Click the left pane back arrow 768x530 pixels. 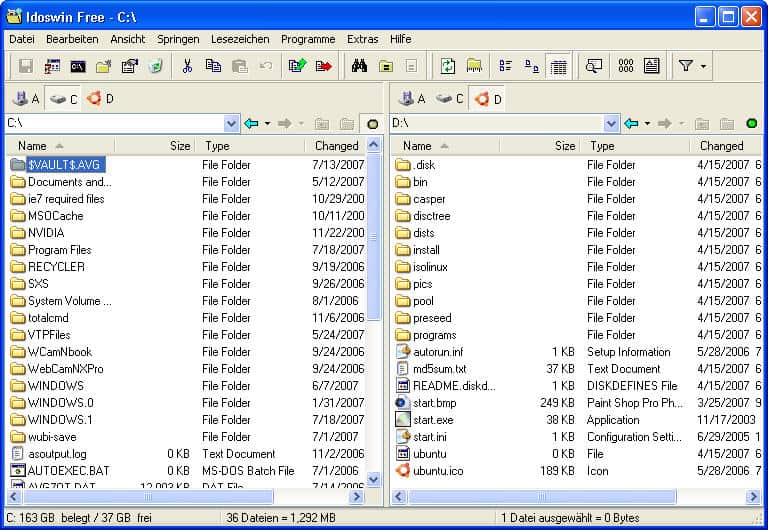point(251,123)
